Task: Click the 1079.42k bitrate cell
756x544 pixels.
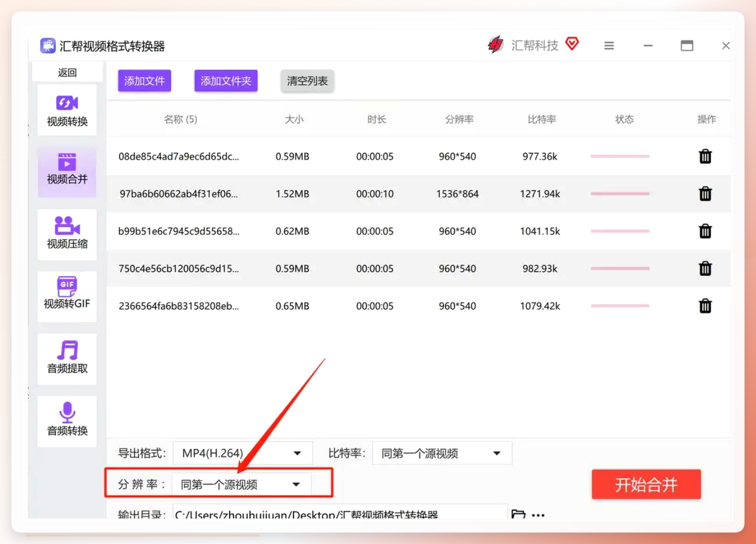Action: (540, 306)
